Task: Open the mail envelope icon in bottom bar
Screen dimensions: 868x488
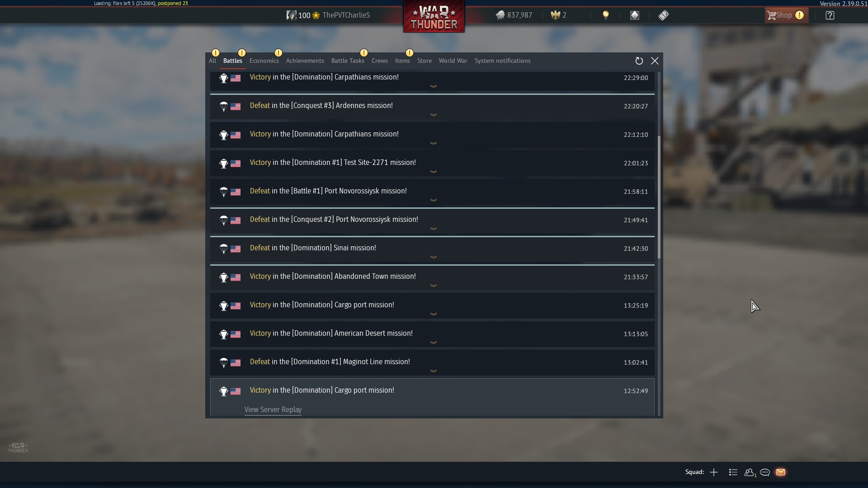Action: tap(781, 472)
